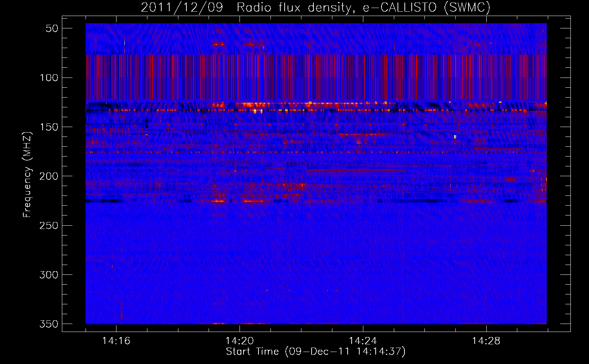Click the '50' frequency tick label
This screenshot has height=364, width=589.
[x=52, y=28]
